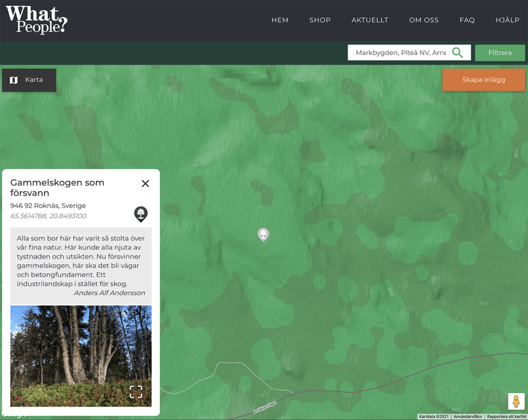Open Street View pegman icon

516,401
